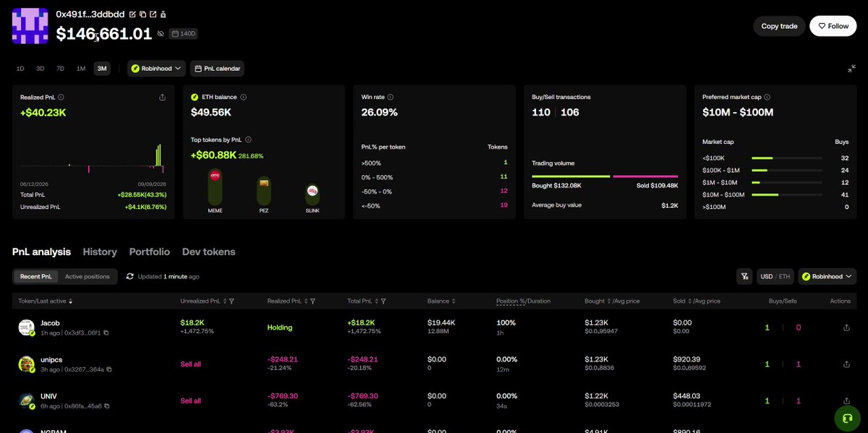Screen dimensions: 868x433
Task: Click Sell all for unipcs
Action: (x=191, y=364)
